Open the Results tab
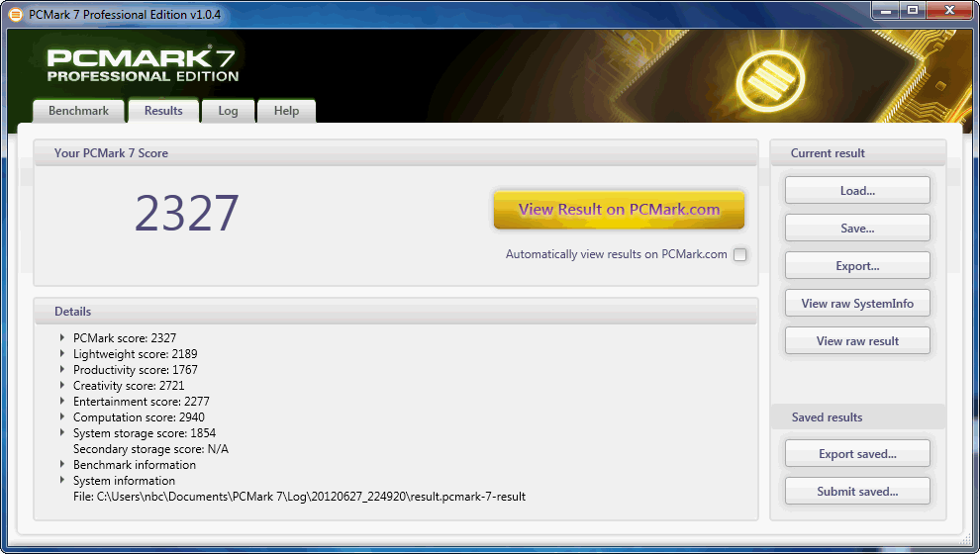Screen dimensions: 980x554 [163, 111]
